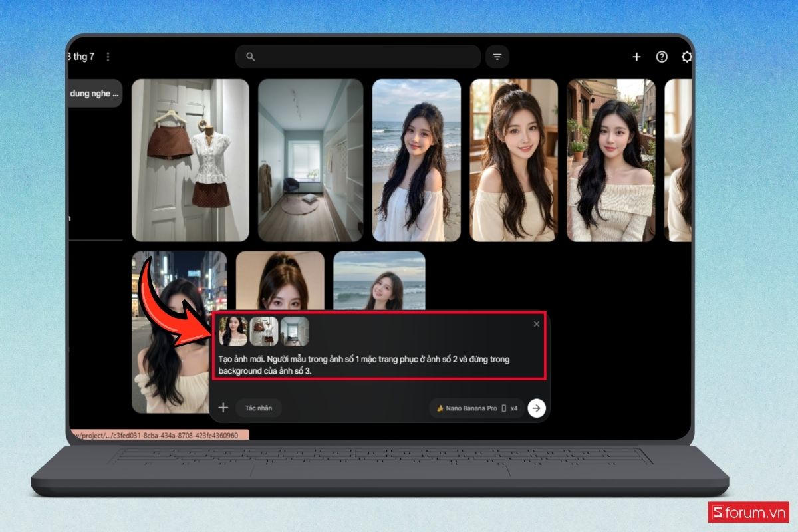Select the third attached thumbnail of the room
This screenshot has width=798, height=532.
tap(295, 331)
